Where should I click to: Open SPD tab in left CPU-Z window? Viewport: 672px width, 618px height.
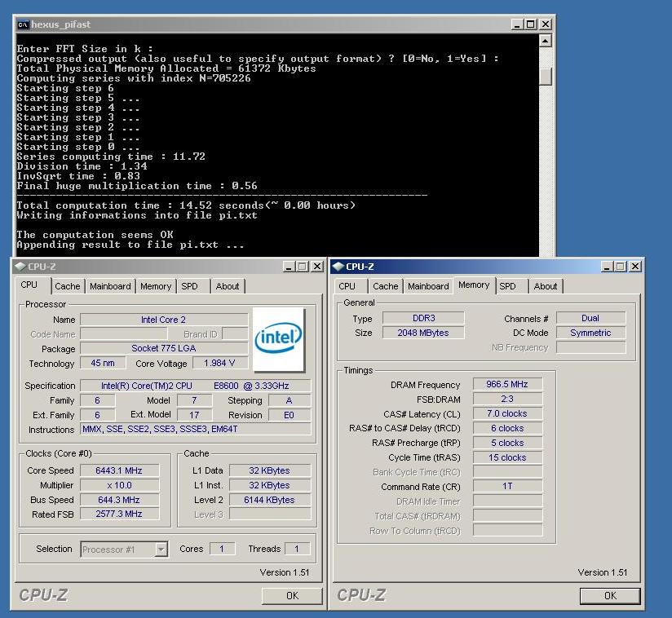(x=189, y=286)
